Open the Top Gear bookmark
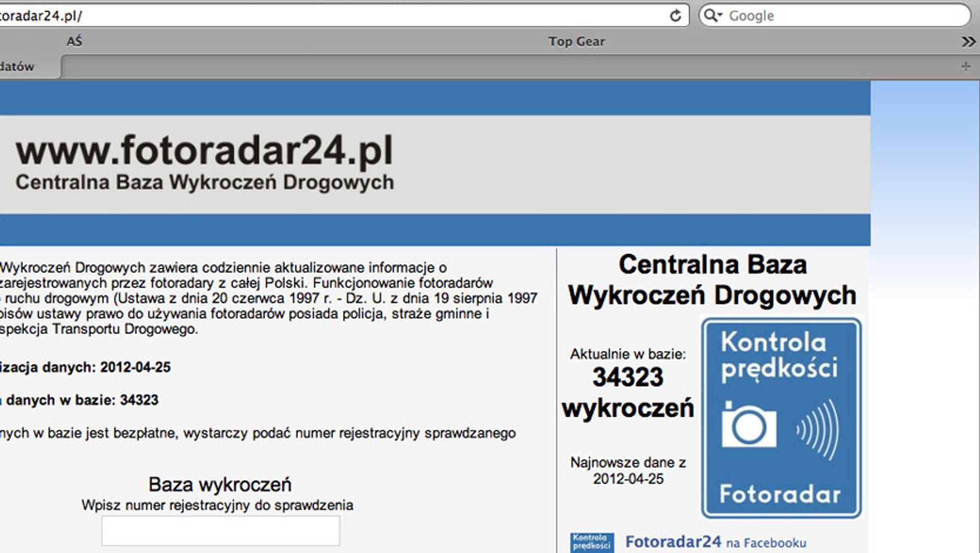980x553 pixels. [x=576, y=41]
